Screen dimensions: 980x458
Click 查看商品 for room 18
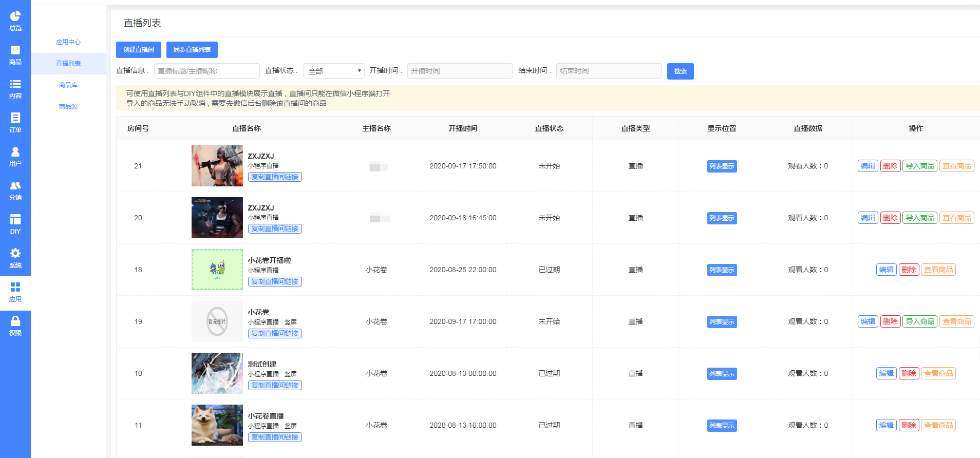938,270
